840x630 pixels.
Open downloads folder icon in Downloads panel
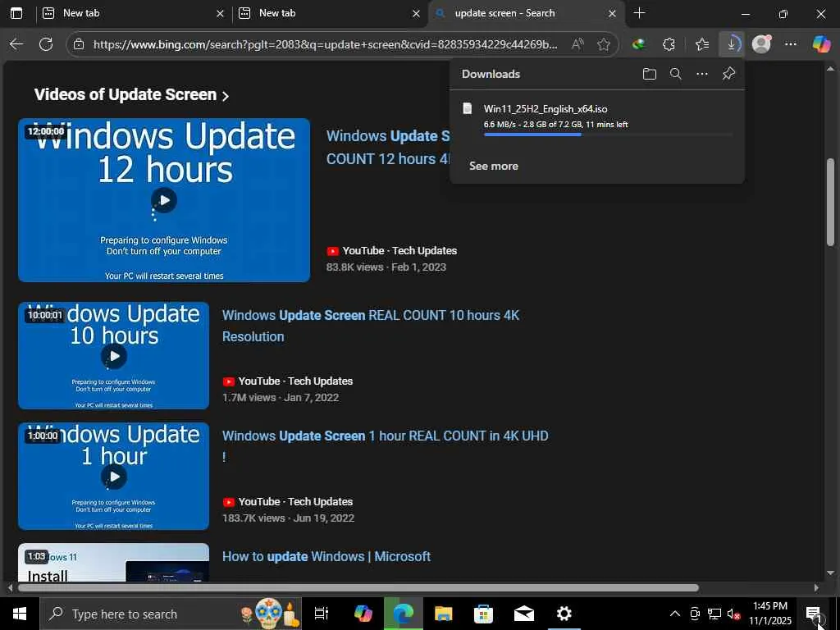pos(650,74)
